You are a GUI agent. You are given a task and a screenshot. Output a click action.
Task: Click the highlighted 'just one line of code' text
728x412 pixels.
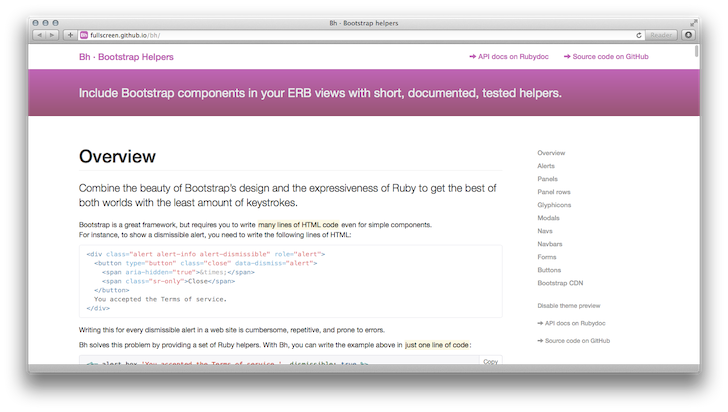437,345
